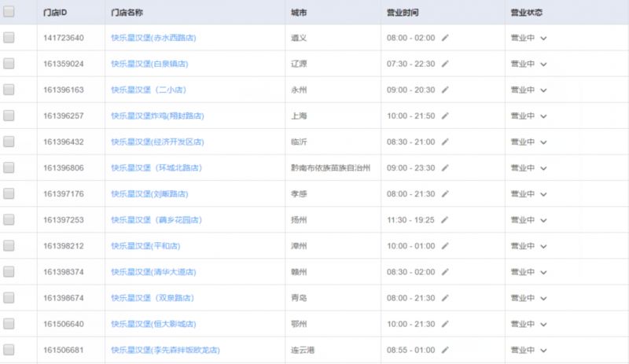629x364 pixels.
Task: Edit business hours pencil for store 161396163
Action: click(445, 90)
